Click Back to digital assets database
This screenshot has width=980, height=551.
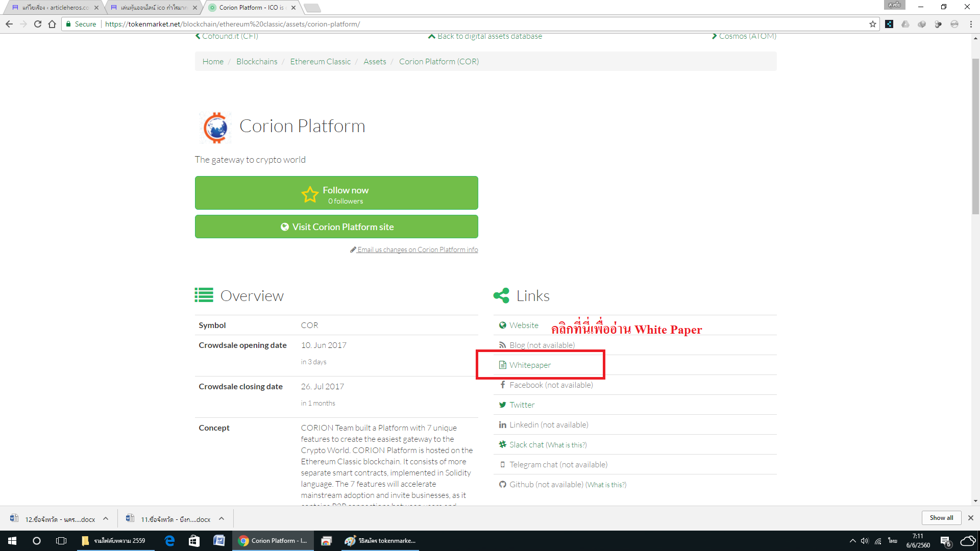coord(485,36)
